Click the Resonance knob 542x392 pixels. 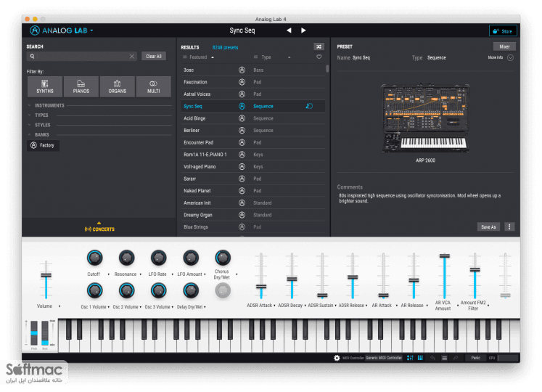[126, 258]
